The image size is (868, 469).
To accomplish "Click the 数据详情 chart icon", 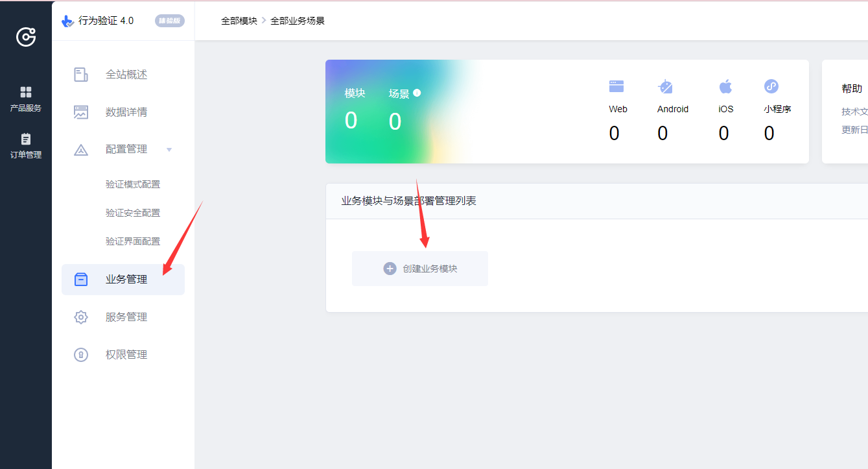I will click(x=81, y=112).
